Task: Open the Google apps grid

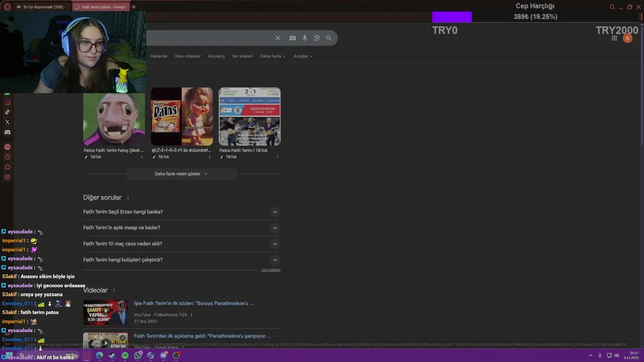Action: 614,38
